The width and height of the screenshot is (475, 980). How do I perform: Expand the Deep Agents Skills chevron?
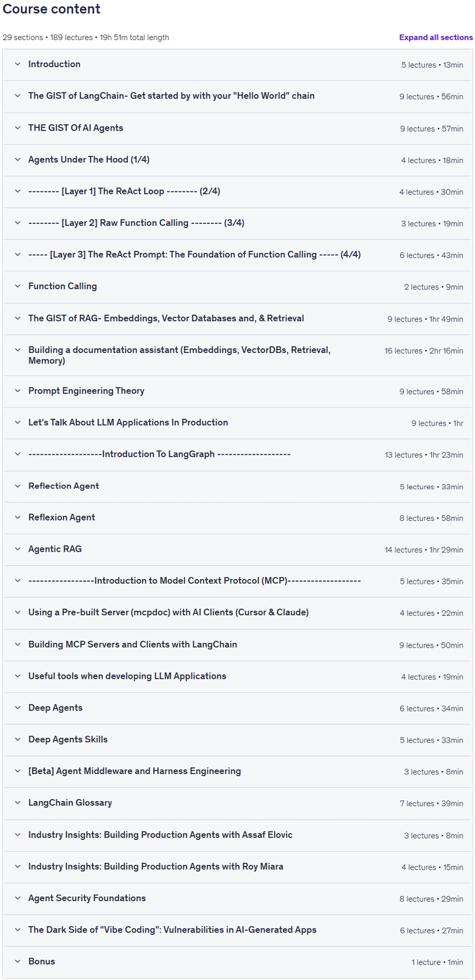click(17, 739)
